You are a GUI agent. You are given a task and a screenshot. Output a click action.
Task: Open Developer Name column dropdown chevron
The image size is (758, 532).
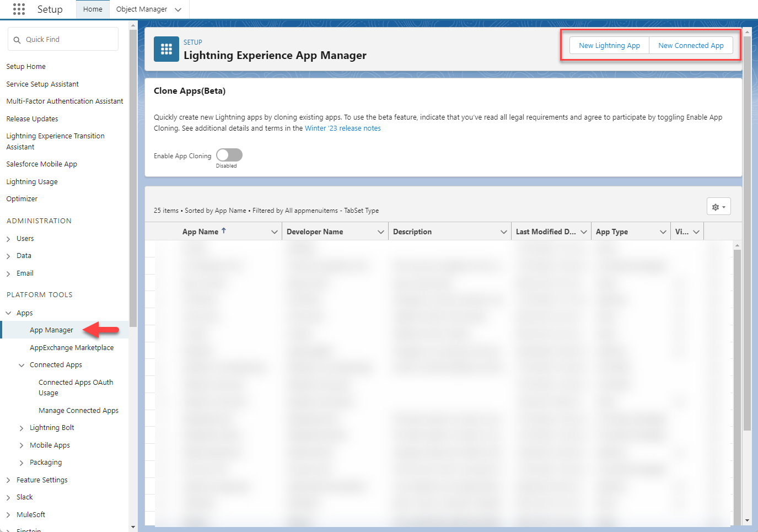[381, 232]
